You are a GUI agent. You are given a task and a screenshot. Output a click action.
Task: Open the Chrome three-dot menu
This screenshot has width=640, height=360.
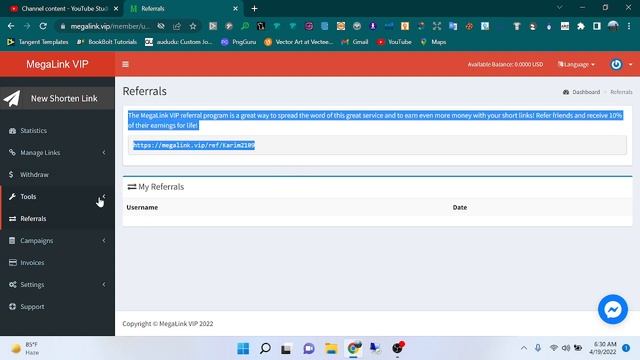pos(629,26)
